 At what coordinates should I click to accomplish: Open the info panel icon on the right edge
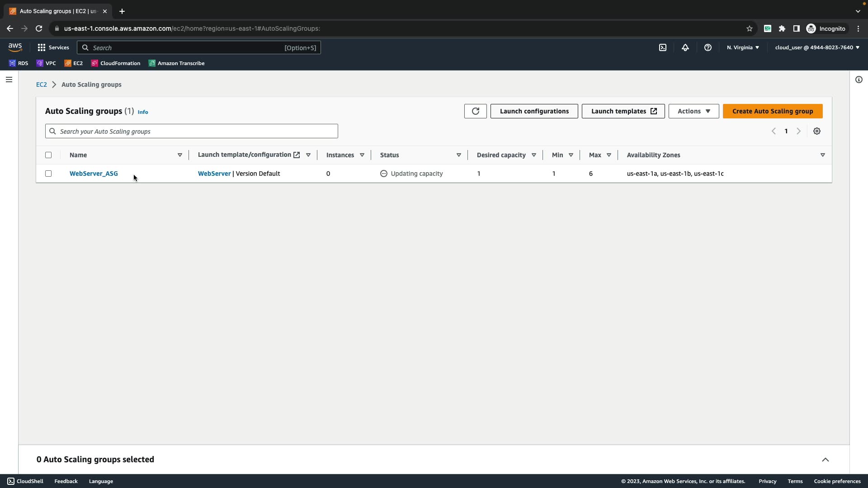(859, 80)
